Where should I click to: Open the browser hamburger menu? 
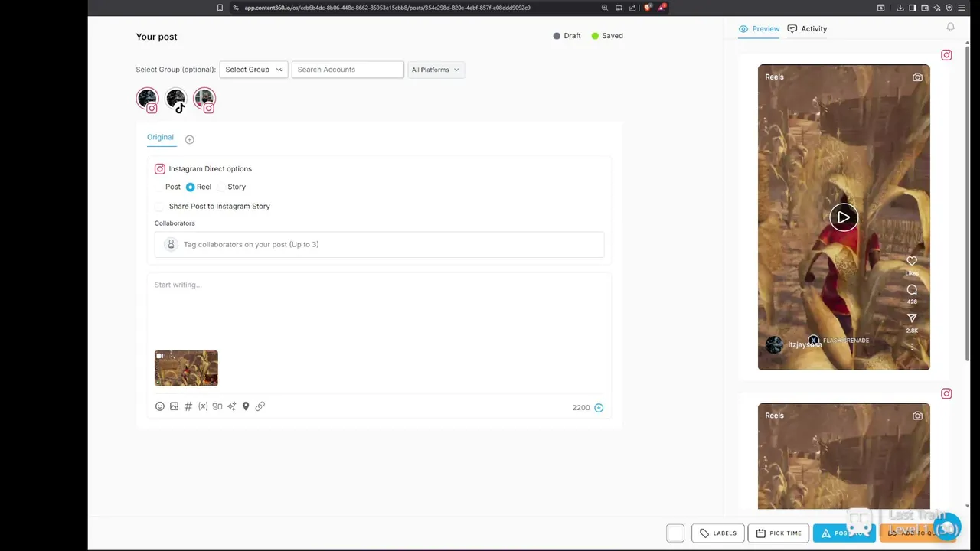[962, 8]
